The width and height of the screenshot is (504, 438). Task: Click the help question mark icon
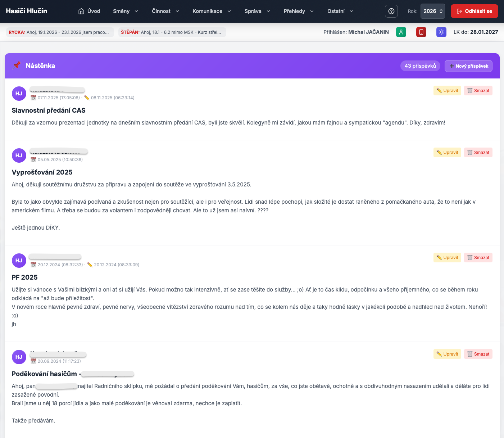pyautogui.click(x=391, y=11)
